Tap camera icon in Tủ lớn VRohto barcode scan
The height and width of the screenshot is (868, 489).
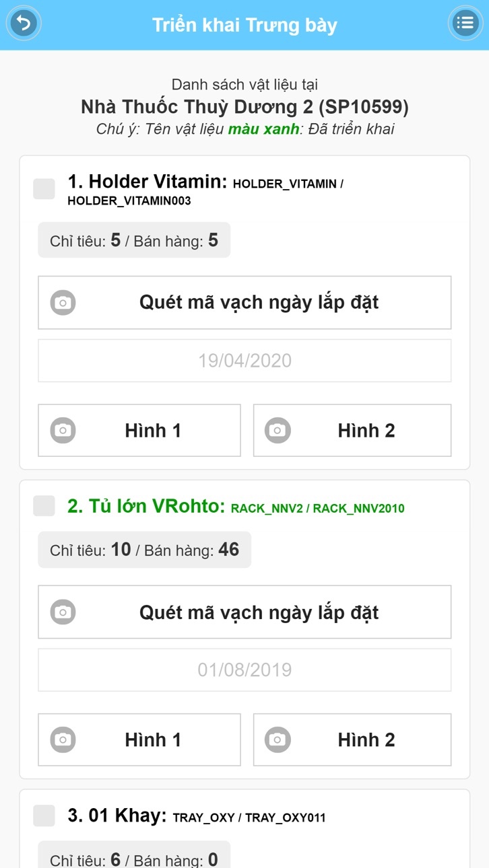(63, 612)
